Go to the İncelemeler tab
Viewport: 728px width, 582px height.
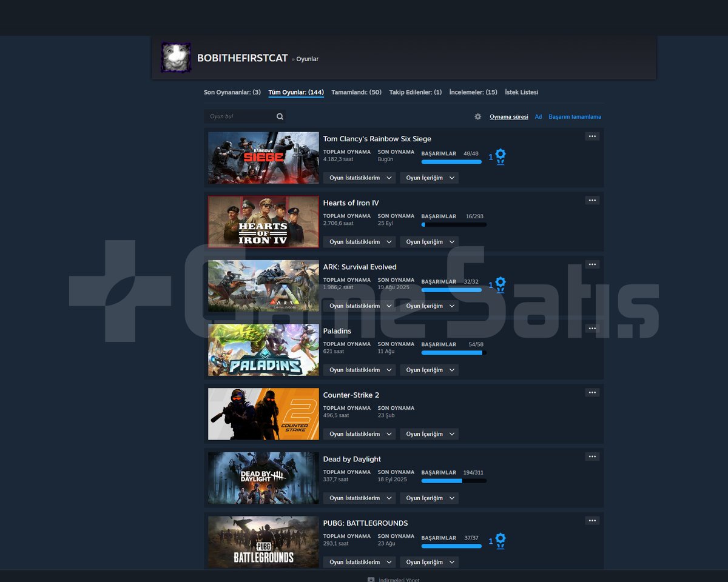tap(473, 92)
